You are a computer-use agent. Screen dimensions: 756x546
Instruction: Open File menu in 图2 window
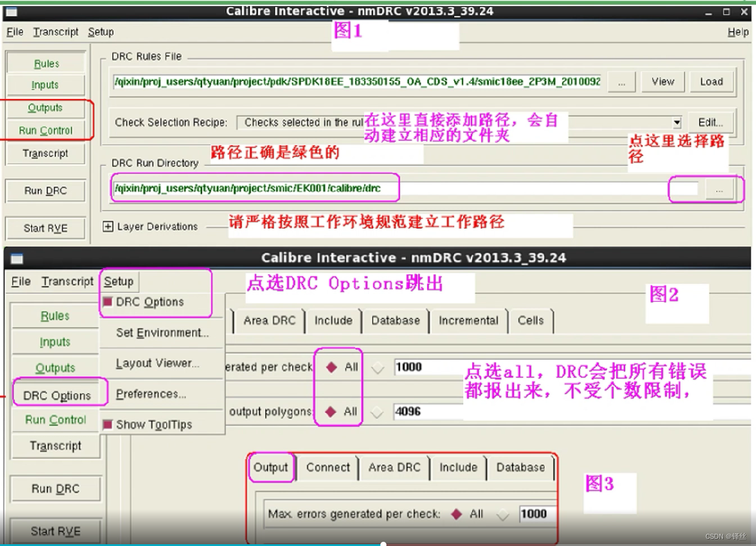(x=21, y=281)
